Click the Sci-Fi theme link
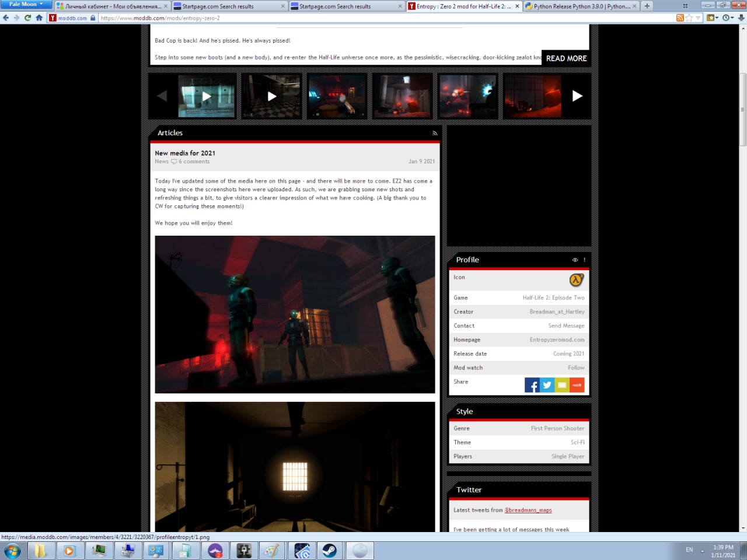 pos(578,442)
